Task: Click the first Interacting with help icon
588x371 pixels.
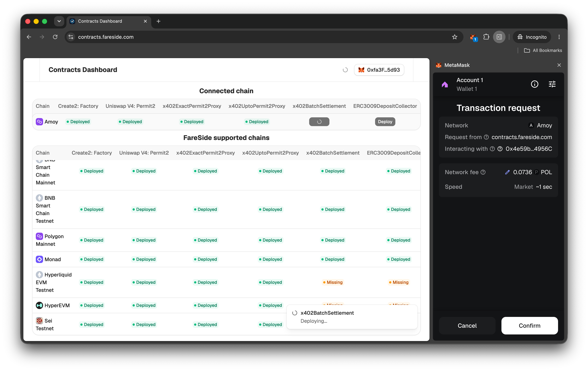Action: 492,149
